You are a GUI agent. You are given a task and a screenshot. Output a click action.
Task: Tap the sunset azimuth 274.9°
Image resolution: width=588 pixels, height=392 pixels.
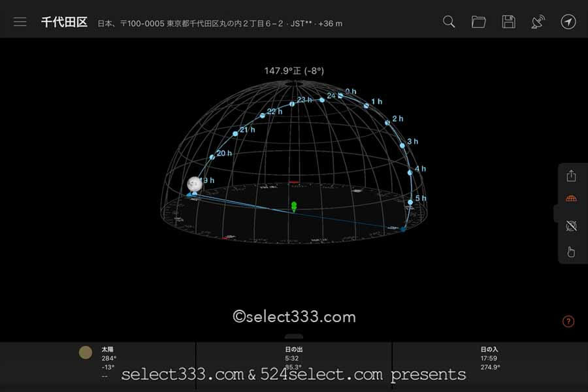490,367
